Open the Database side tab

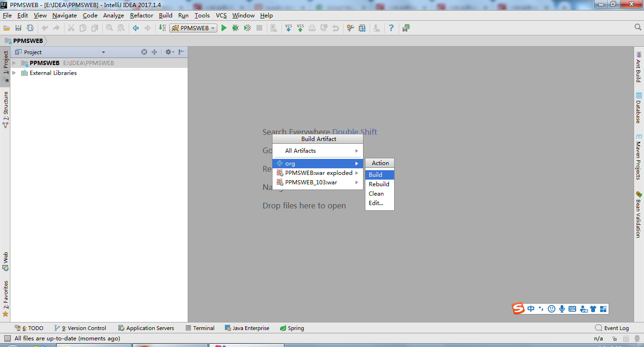click(638, 107)
